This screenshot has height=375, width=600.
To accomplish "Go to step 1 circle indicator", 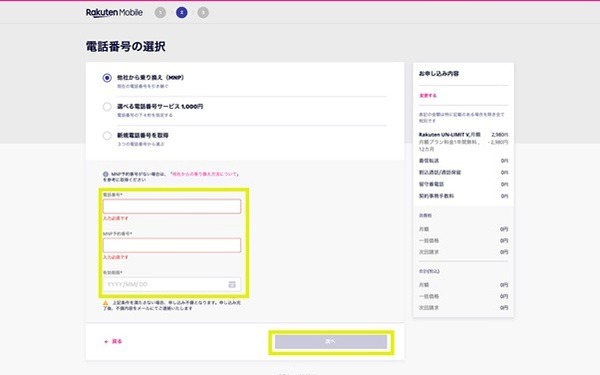I will pos(160,13).
